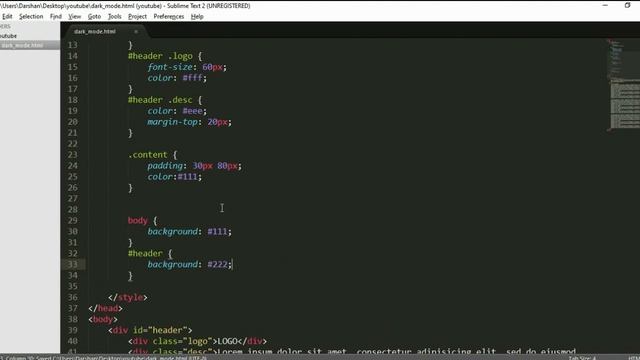Open the Goto menu

(x=94, y=17)
